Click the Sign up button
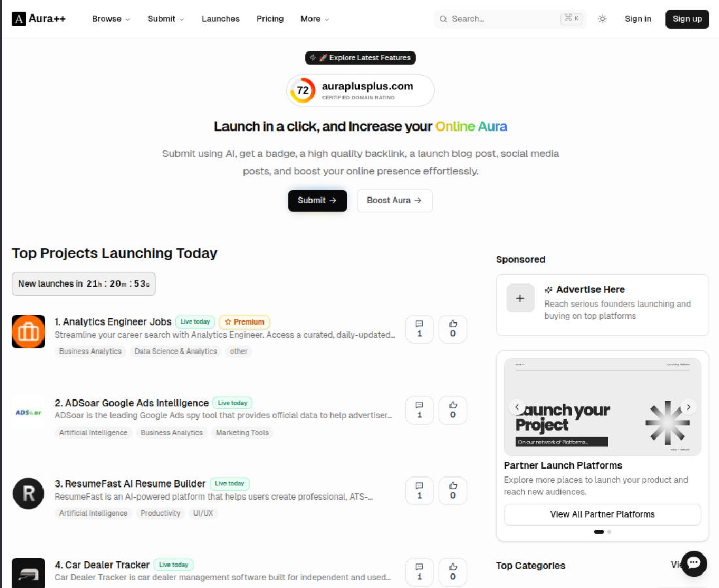The height and width of the screenshot is (588, 719). pos(687,19)
